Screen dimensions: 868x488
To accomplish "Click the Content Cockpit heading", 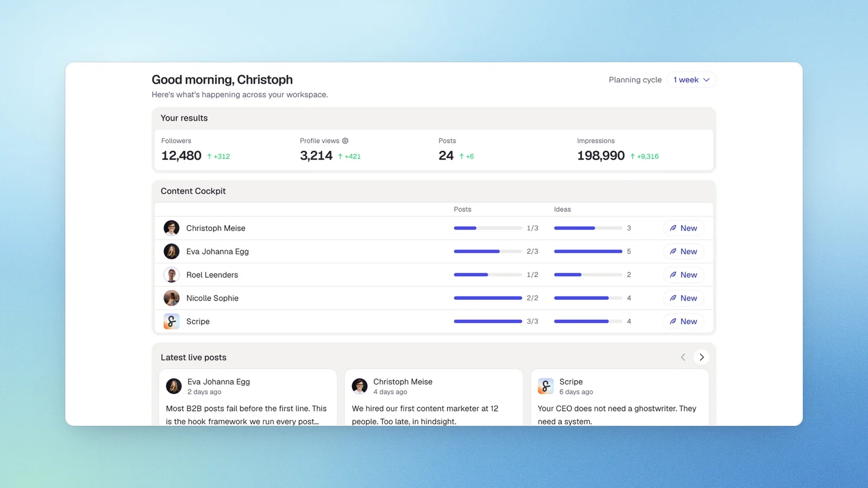I will point(193,191).
